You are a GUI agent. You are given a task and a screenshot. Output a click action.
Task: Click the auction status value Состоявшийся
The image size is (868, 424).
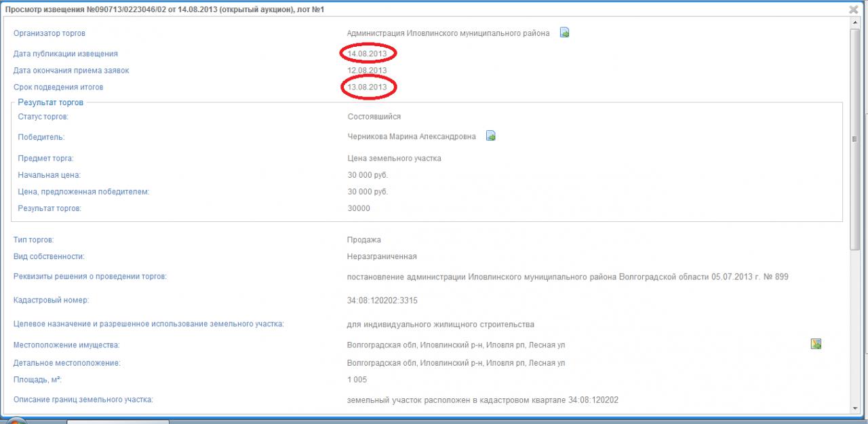[374, 117]
